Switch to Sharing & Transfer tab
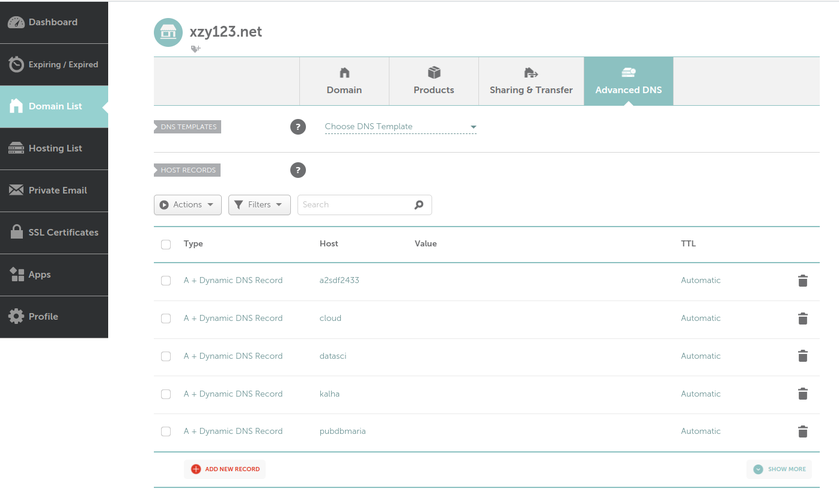 [531, 81]
